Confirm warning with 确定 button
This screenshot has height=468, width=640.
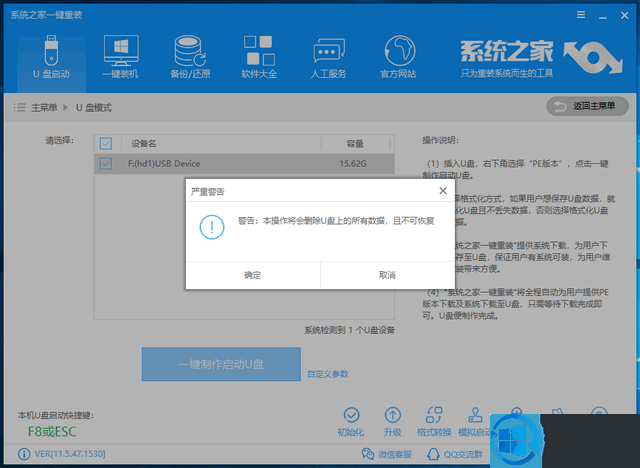(253, 275)
